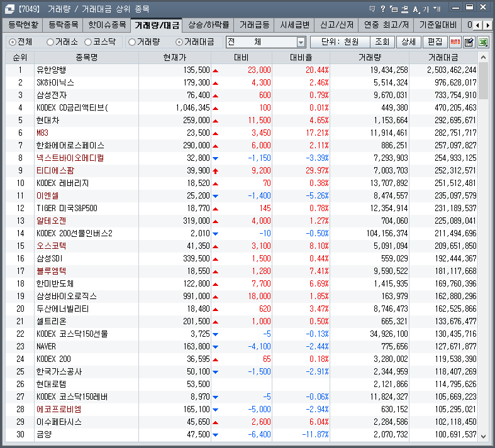Open help with the question mark icon
Viewport: 495px width, 448px height.
(x=383, y=9)
